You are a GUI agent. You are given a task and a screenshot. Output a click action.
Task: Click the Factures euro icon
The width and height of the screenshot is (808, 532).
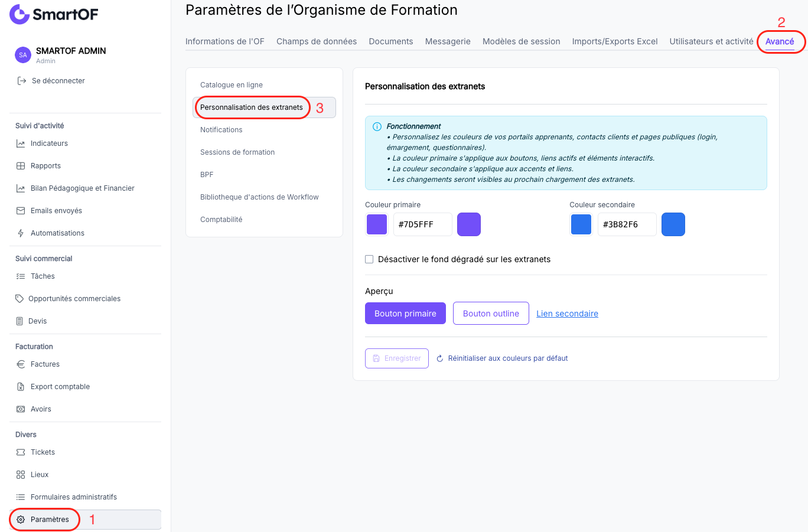(21, 364)
